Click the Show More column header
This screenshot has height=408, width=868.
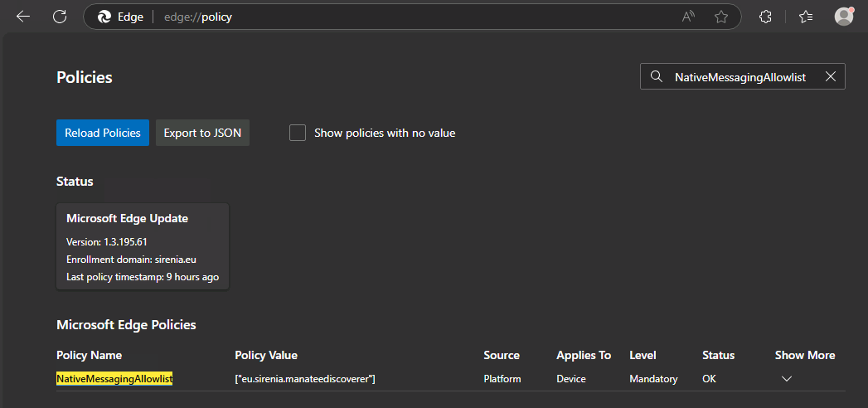coord(805,356)
